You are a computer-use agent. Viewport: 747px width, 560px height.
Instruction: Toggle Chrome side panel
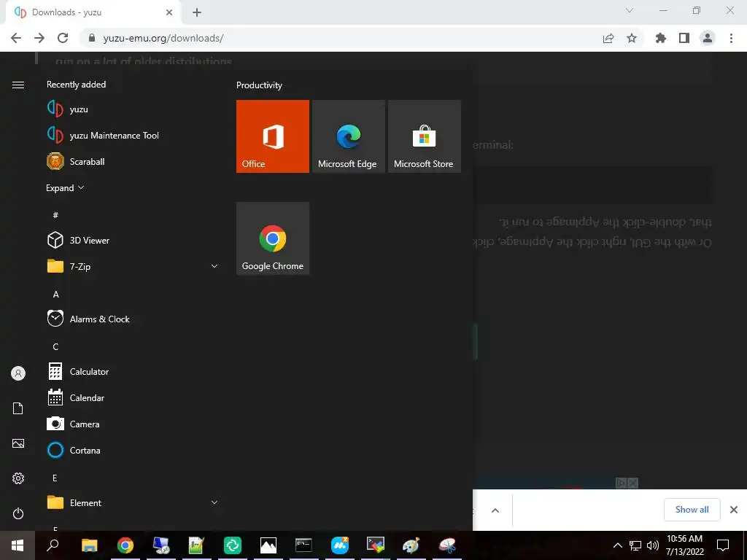pos(684,38)
